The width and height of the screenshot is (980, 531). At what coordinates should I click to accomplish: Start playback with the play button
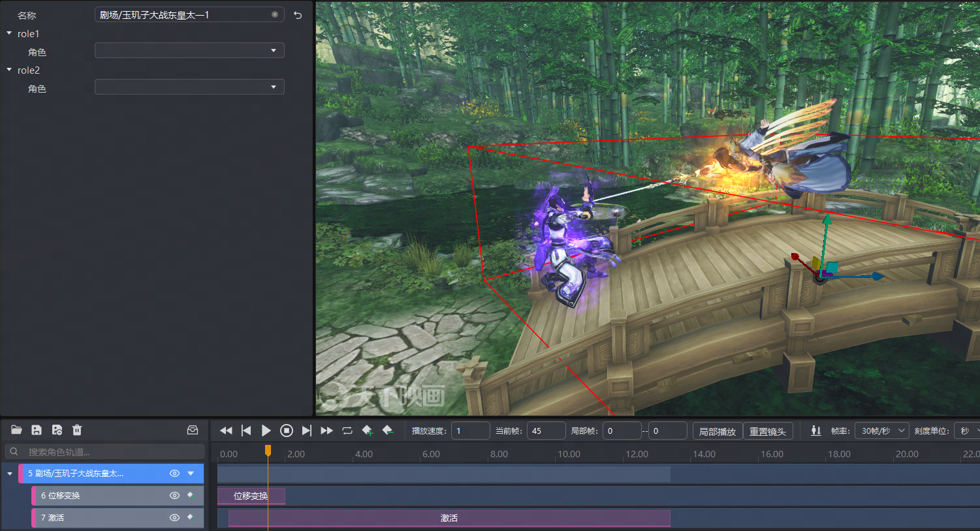266,431
